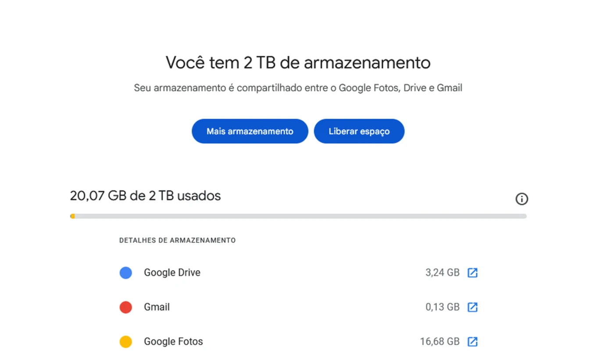Select the Google Fotos label
Screen dimensions: 614x364
click(173, 342)
